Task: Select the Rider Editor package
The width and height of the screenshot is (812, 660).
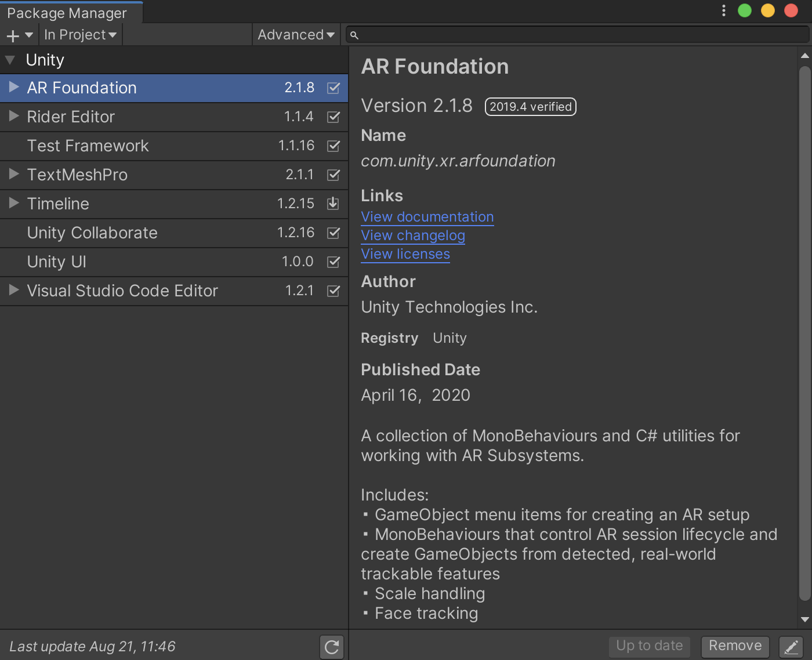Action: (x=174, y=117)
